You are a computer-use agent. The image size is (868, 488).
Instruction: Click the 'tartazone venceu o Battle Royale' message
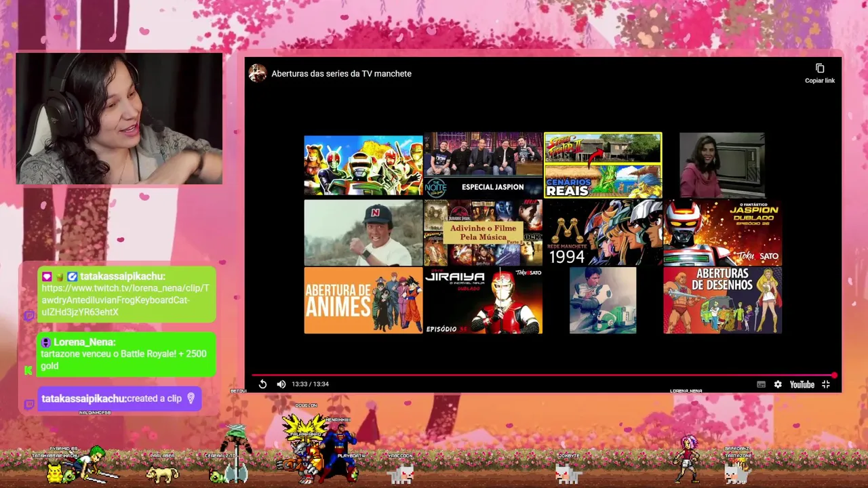point(123,360)
